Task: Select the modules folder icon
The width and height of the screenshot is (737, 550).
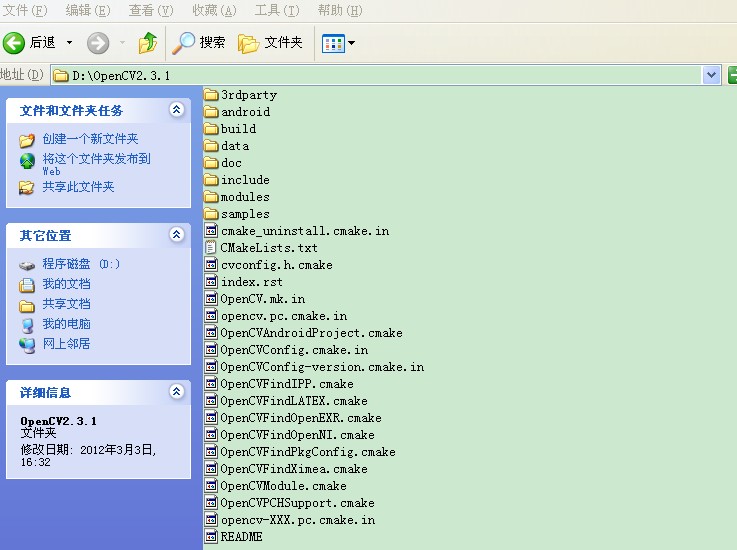Action: [x=212, y=196]
